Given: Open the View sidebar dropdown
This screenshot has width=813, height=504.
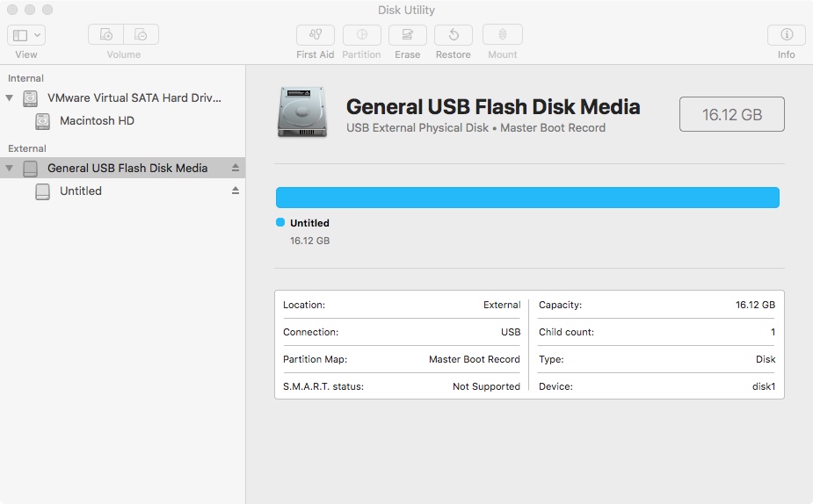Looking at the screenshot, I should coord(26,35).
